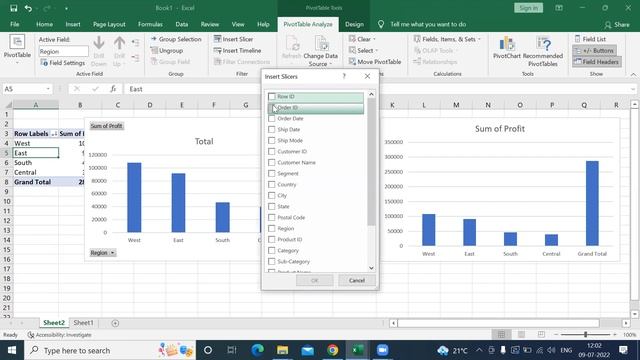Select the Grand Total cell in column A
640x360 pixels.
[36, 182]
